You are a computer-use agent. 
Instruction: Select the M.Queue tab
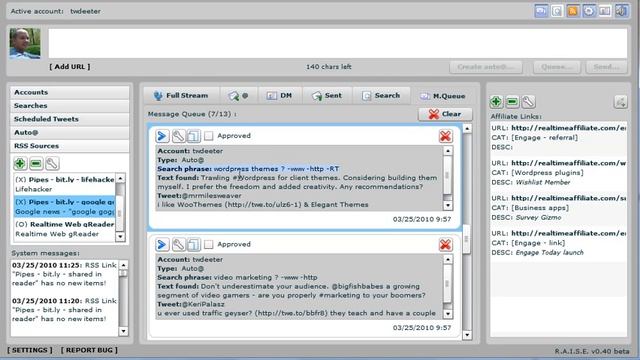pyautogui.click(x=442, y=96)
